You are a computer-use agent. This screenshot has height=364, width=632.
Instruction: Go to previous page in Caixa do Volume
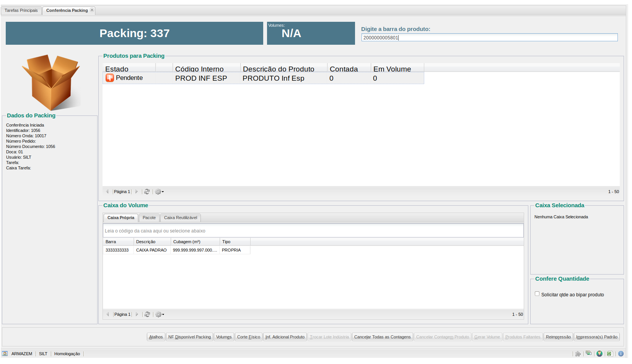[x=108, y=314]
